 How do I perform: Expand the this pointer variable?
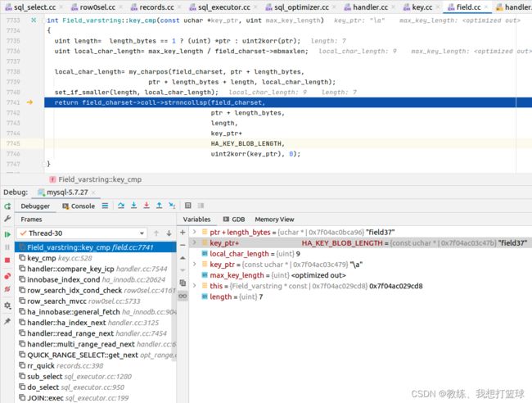tap(195, 286)
